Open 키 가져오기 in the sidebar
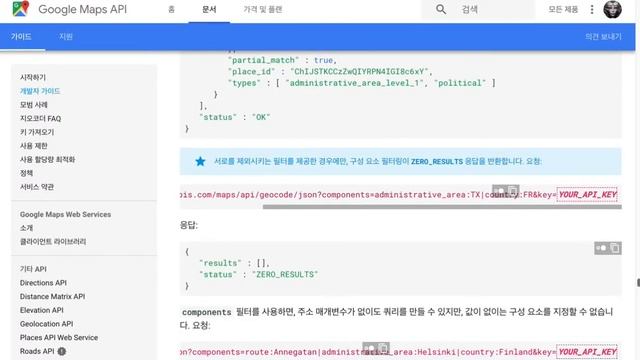The height and width of the screenshot is (360, 640). 37,132
